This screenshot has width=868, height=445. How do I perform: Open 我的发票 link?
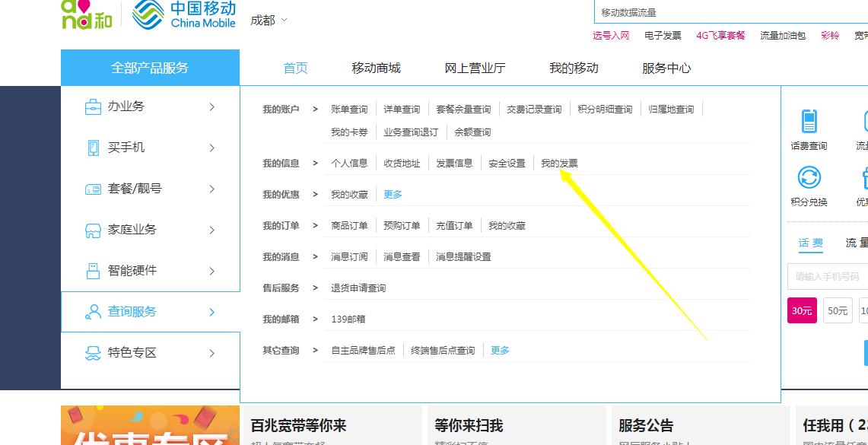coord(559,164)
